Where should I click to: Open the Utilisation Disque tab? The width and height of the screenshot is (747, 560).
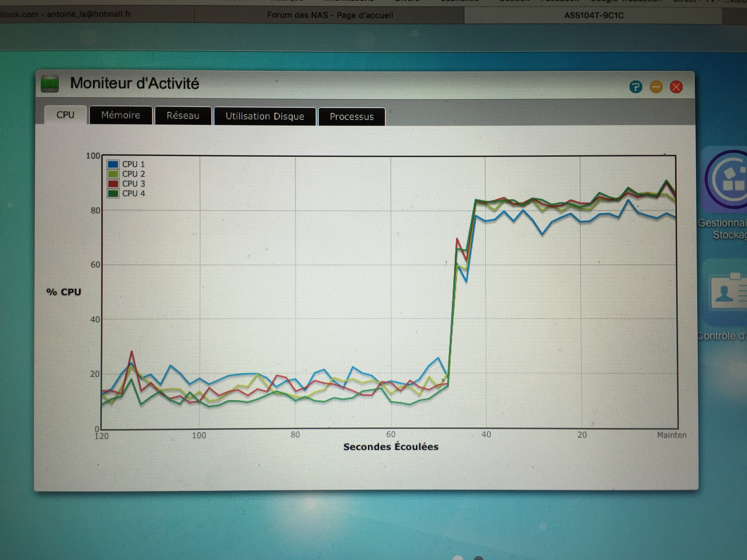[x=265, y=116]
